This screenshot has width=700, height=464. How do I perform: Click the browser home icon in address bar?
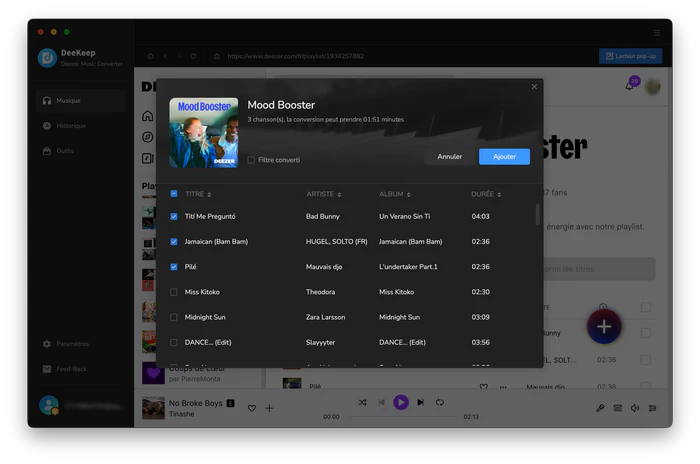pyautogui.click(x=150, y=56)
